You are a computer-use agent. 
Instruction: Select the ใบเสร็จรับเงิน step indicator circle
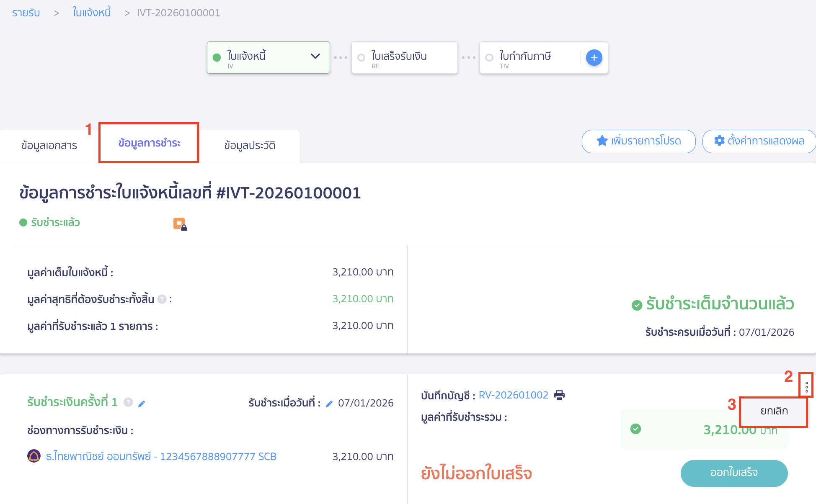(x=361, y=57)
